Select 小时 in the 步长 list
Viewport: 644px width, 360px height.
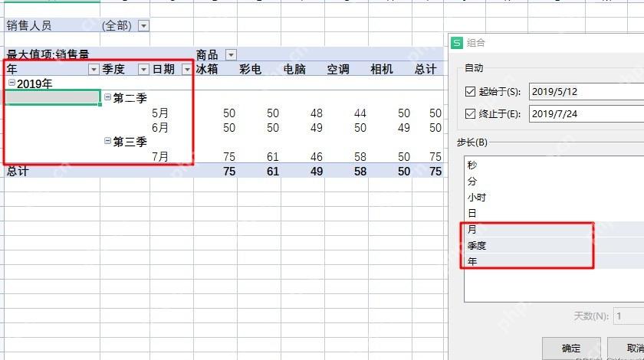coord(554,197)
